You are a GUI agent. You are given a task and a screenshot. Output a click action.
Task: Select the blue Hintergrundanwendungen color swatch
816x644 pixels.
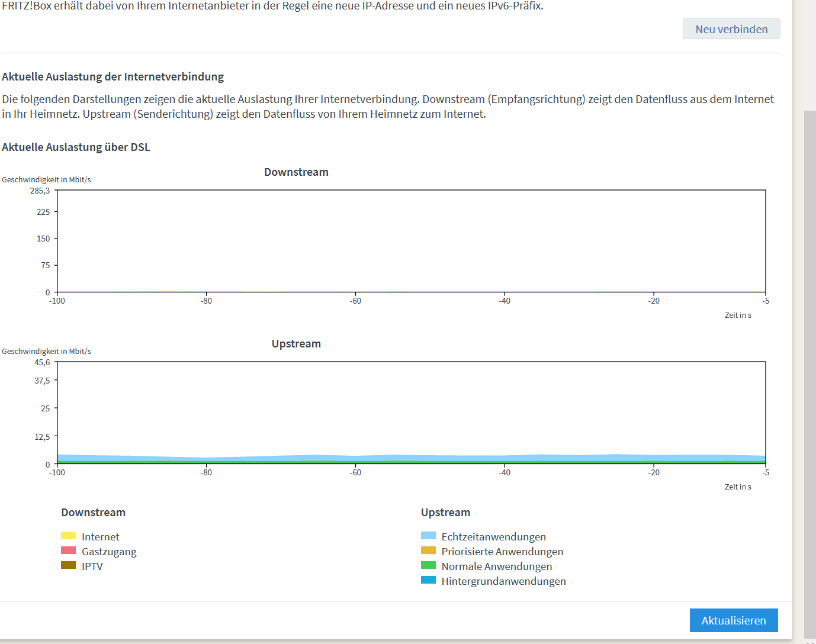428,580
